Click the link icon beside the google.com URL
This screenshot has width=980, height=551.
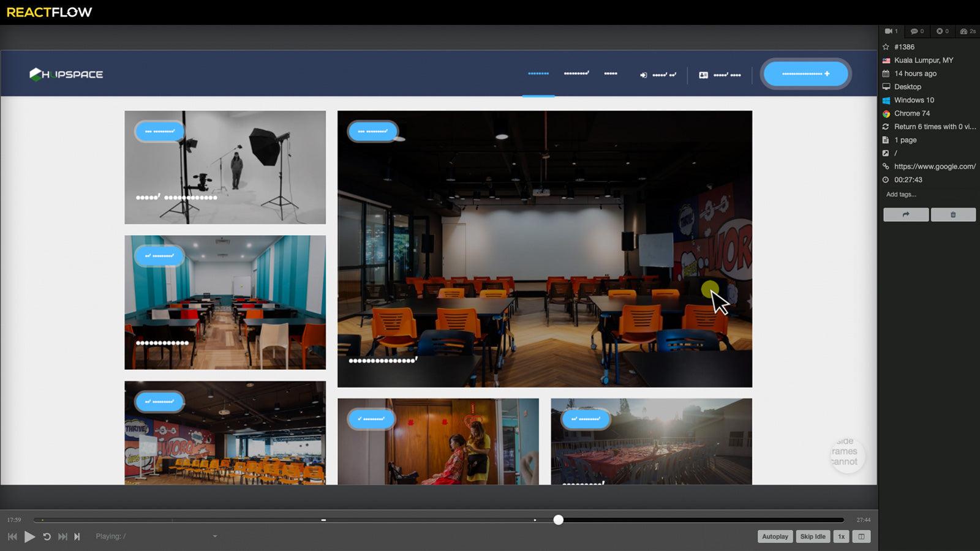pos(886,166)
